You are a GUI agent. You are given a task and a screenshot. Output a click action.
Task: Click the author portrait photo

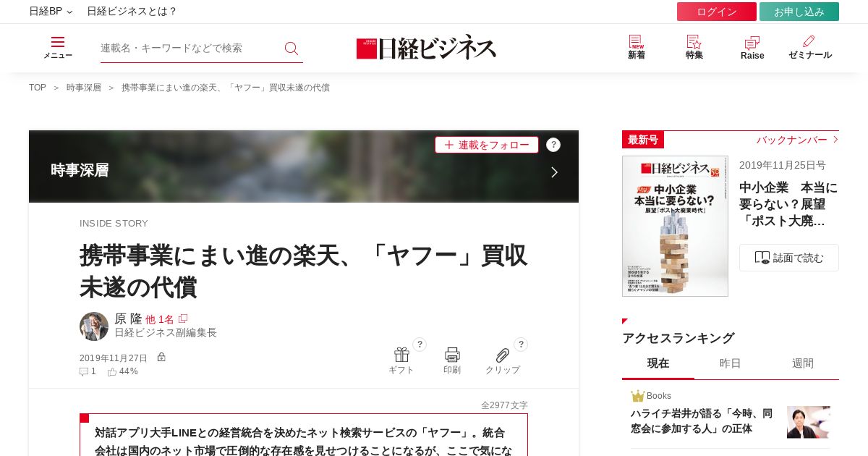[94, 326]
